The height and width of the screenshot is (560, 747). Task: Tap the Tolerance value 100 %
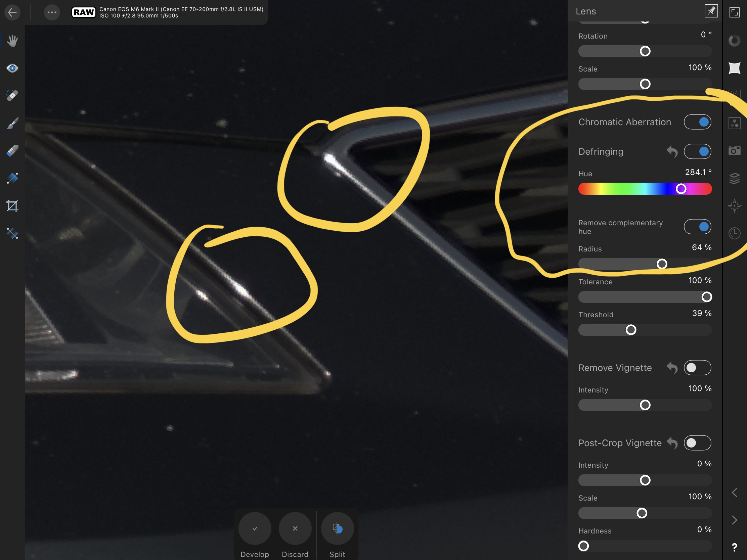(x=700, y=281)
